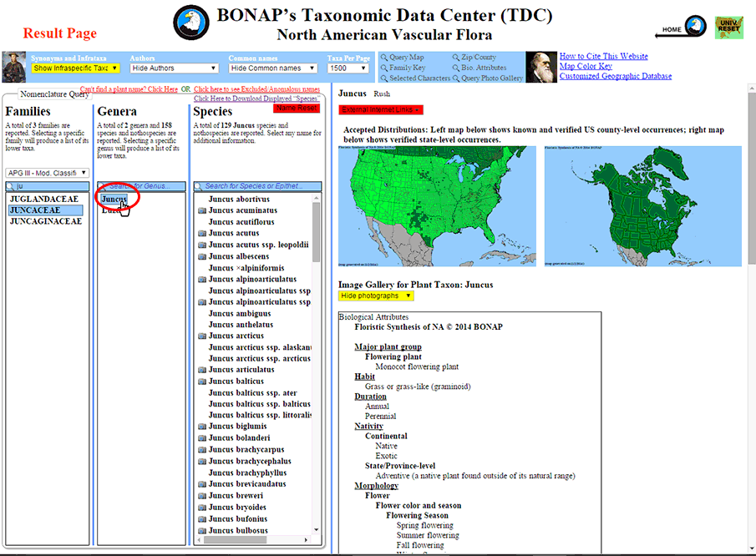Screen dimensions: 756x556
Task: Click camera icon beside Juncus arcticus
Action: 202,336
